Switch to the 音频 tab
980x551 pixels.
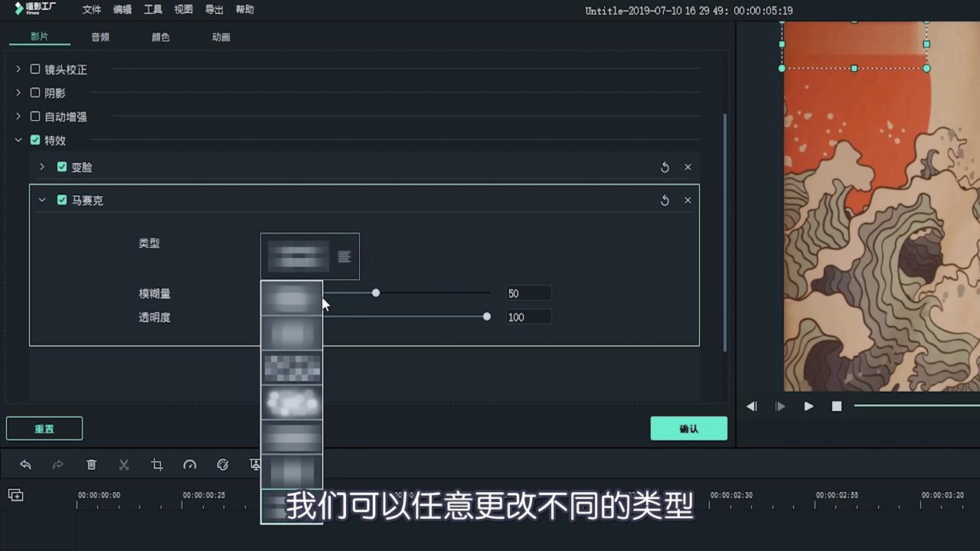click(x=100, y=37)
